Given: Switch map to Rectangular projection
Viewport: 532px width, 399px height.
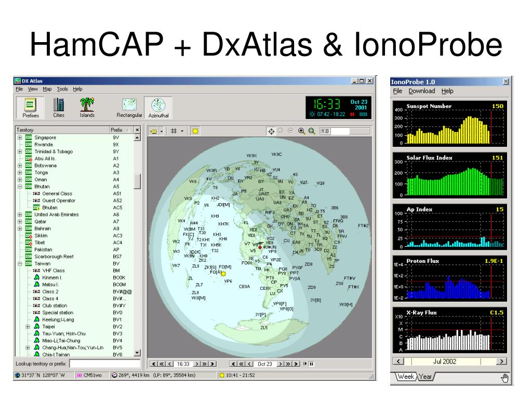Looking at the screenshot, I should [x=129, y=108].
